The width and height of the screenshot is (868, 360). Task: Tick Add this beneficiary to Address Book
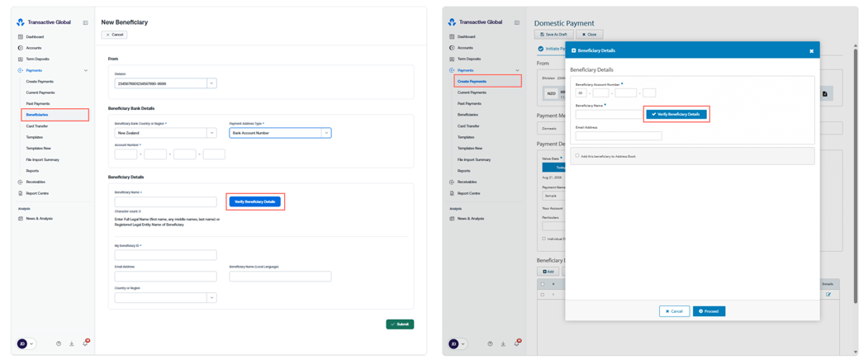(x=577, y=156)
